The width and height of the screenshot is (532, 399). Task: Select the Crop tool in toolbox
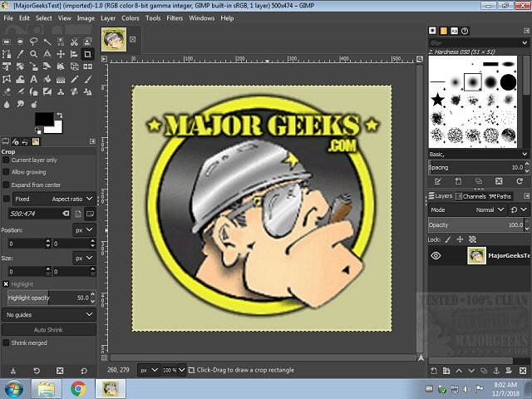[x=87, y=54]
